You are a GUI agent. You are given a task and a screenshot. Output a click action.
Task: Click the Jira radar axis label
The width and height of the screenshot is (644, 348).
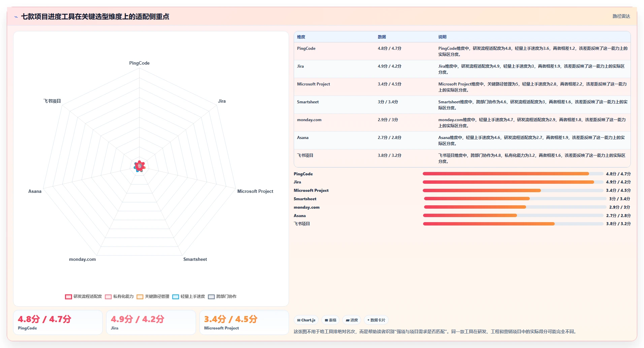(222, 101)
